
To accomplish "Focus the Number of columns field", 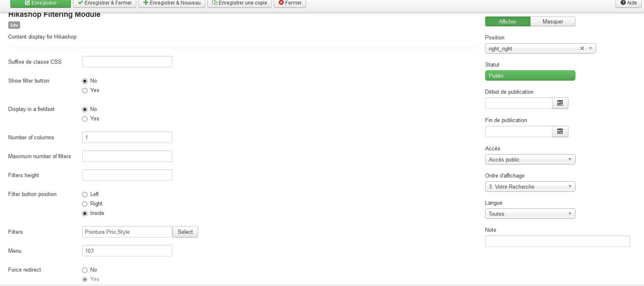I will [127, 137].
